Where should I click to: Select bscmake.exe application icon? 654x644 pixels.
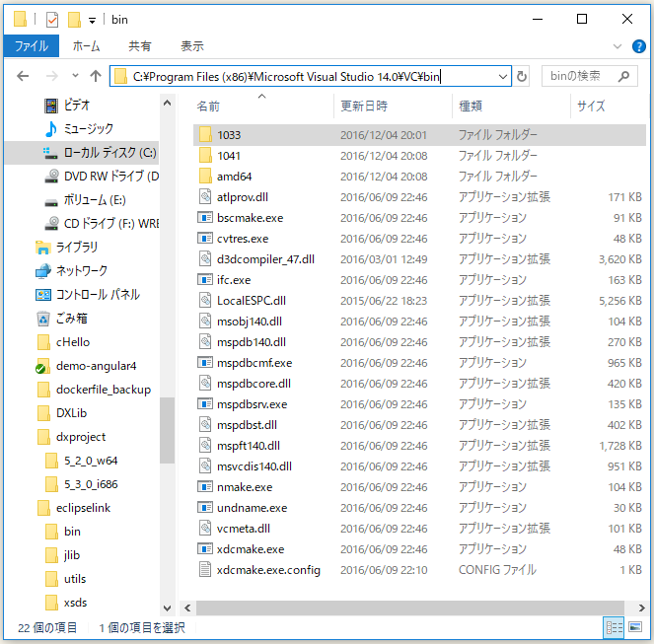tap(205, 217)
